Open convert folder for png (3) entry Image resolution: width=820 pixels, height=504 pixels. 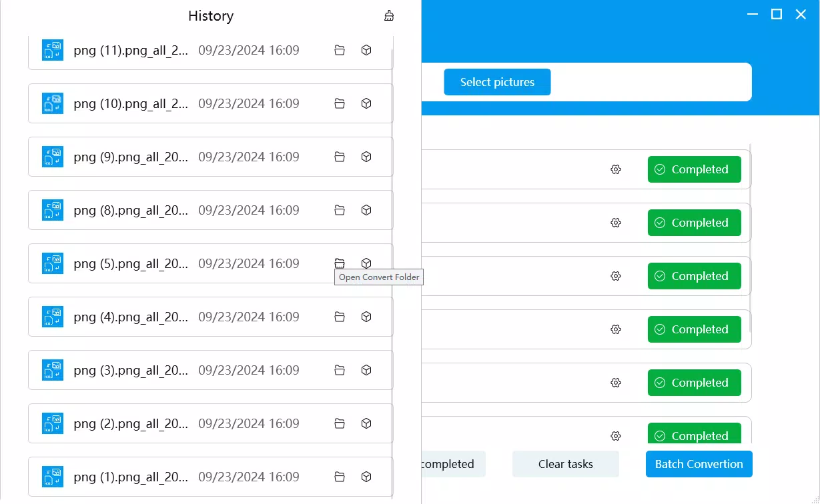(340, 370)
